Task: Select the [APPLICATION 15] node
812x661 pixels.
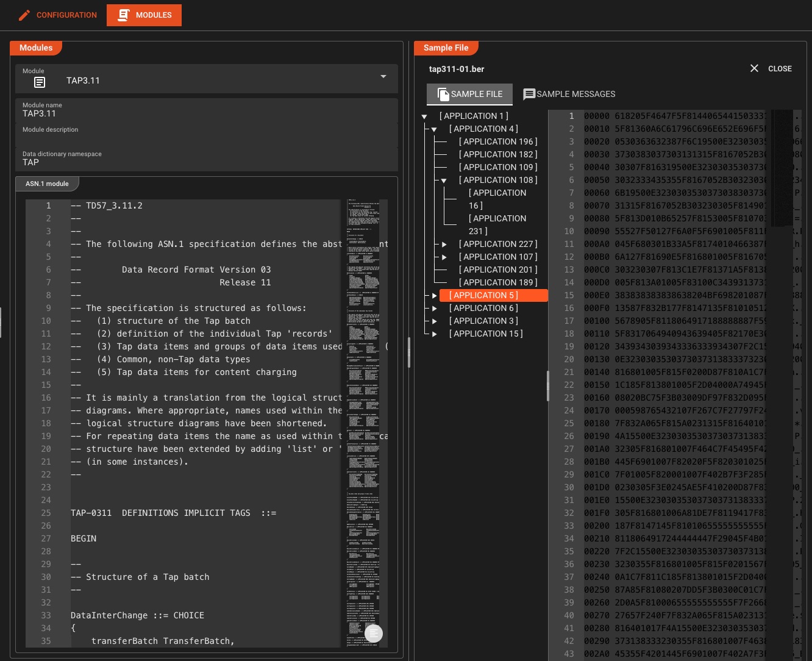Action: click(485, 334)
